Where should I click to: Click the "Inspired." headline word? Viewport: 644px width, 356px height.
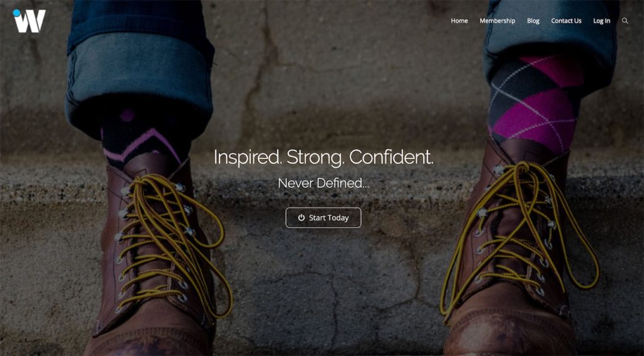[x=248, y=157]
